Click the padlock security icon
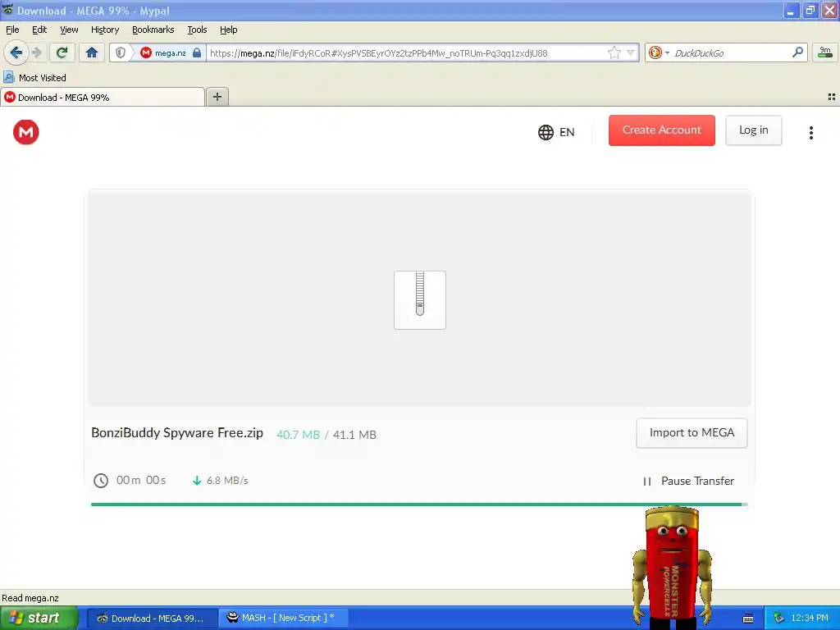The width and height of the screenshot is (840, 630). (197, 52)
